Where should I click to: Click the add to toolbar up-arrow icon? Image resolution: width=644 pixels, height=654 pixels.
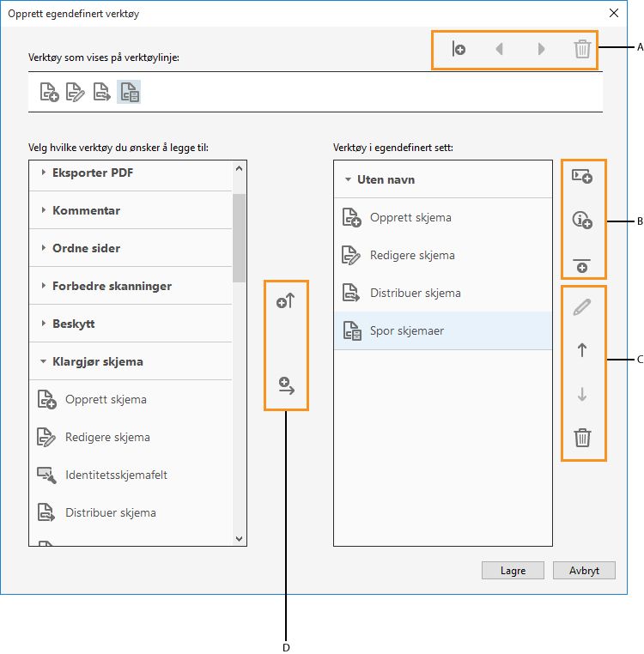coord(286,302)
